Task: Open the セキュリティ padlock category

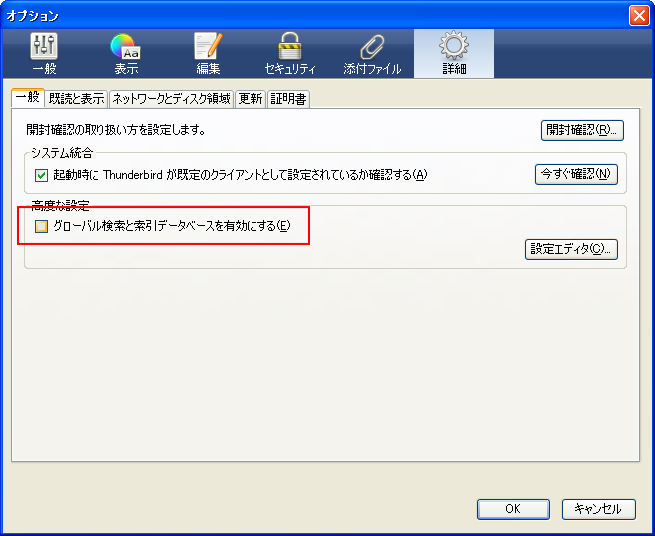Action: pyautogui.click(x=290, y=53)
